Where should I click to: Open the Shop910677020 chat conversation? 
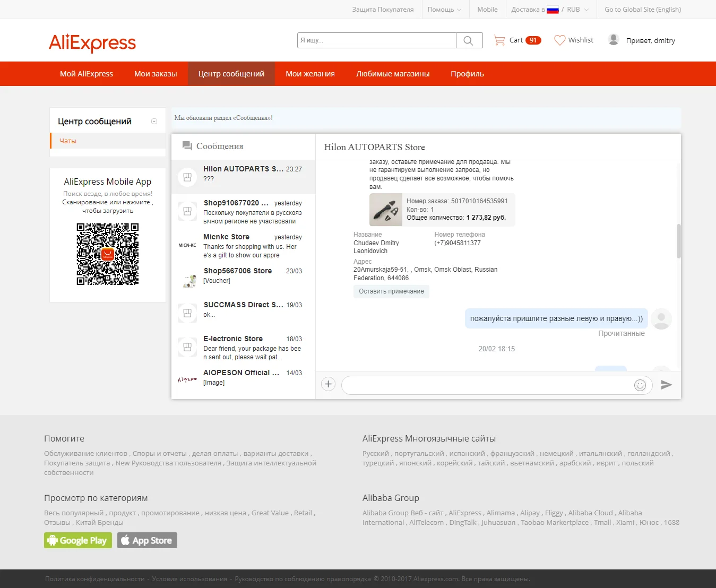click(x=244, y=211)
